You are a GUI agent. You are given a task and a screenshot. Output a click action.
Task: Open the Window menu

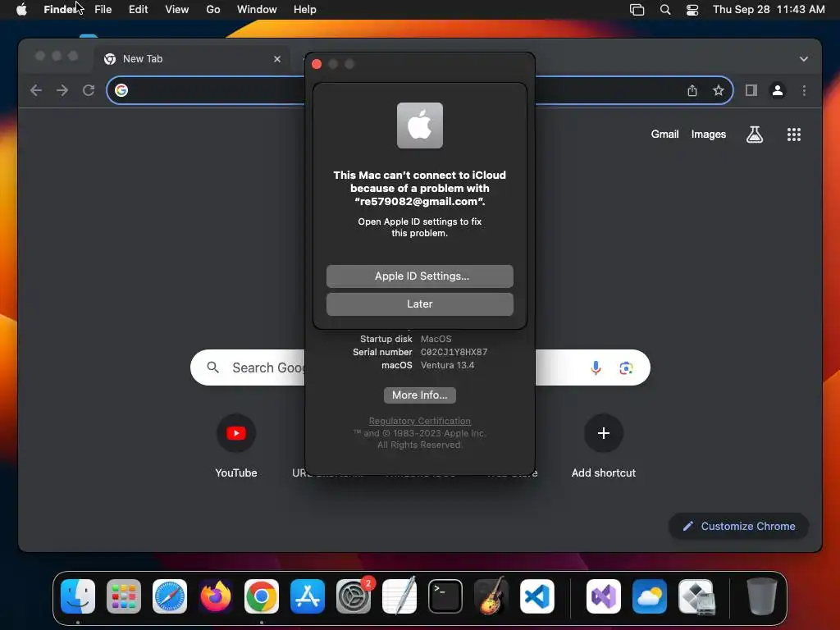point(257,10)
